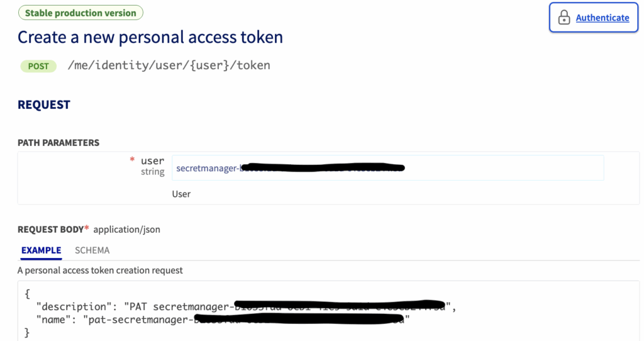The image size is (644, 341).
Task: Click the application/json content type text
Action: (126, 230)
